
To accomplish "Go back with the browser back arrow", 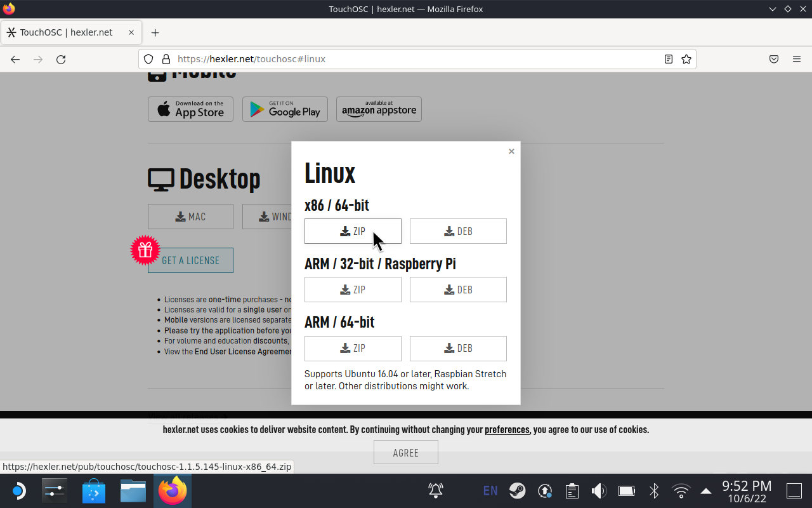I will (15, 59).
